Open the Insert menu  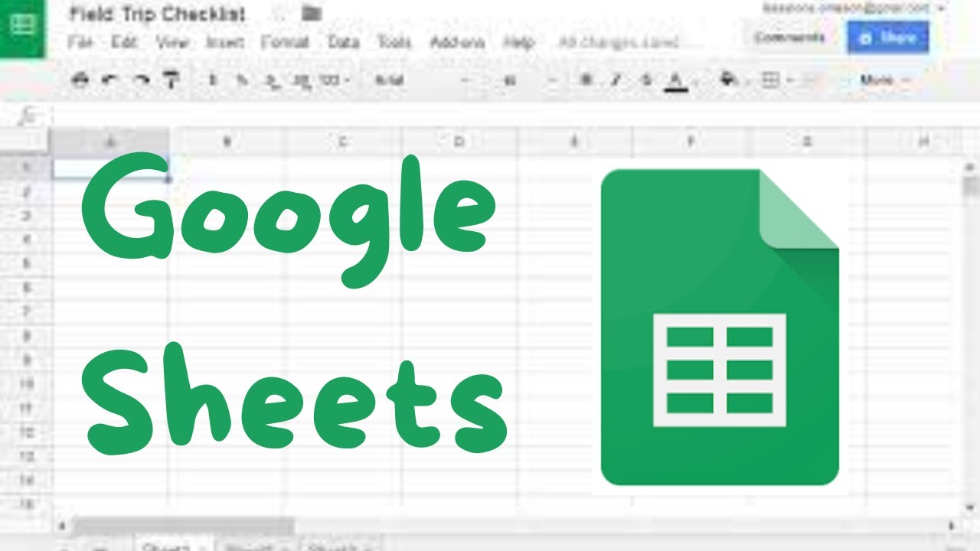(x=224, y=42)
